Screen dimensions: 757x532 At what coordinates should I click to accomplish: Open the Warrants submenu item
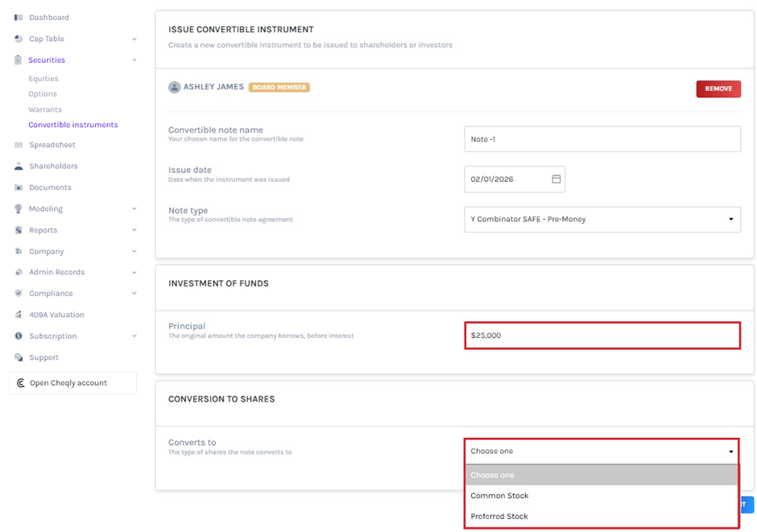(45, 109)
